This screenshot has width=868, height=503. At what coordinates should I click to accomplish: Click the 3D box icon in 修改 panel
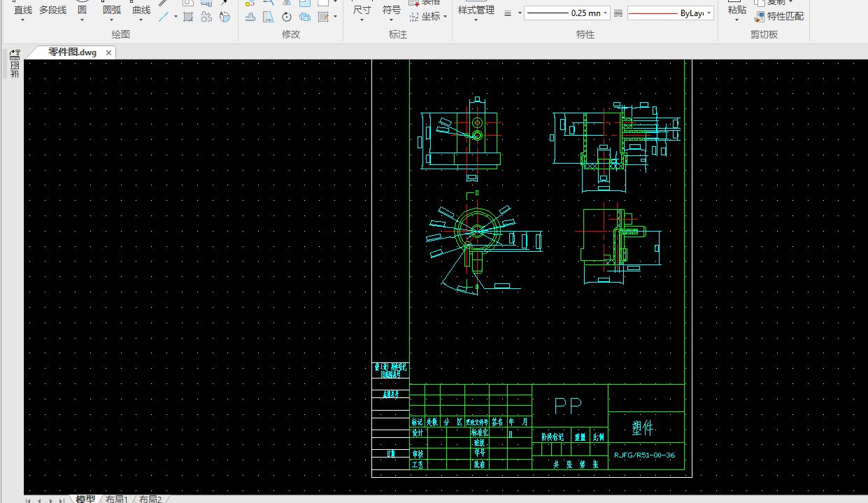[x=305, y=17]
